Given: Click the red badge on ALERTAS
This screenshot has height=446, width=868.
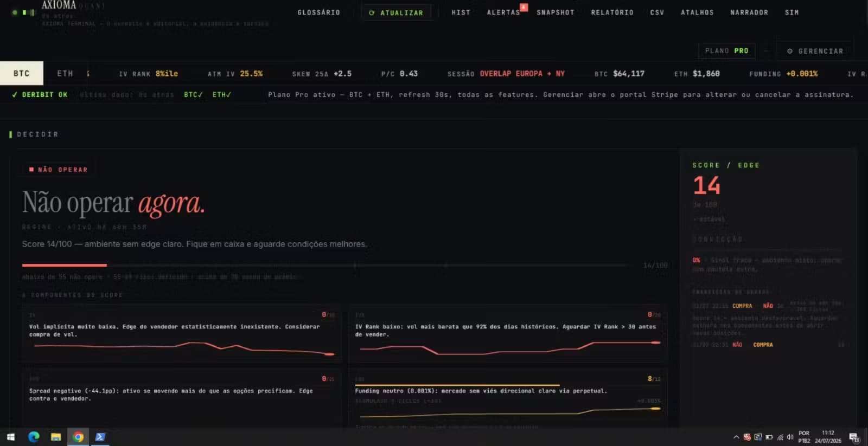Looking at the screenshot, I should pyautogui.click(x=524, y=7).
